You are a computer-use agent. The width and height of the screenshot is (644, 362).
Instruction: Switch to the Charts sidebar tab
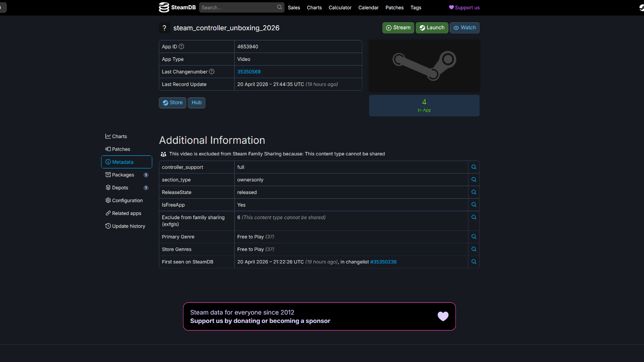127,136
